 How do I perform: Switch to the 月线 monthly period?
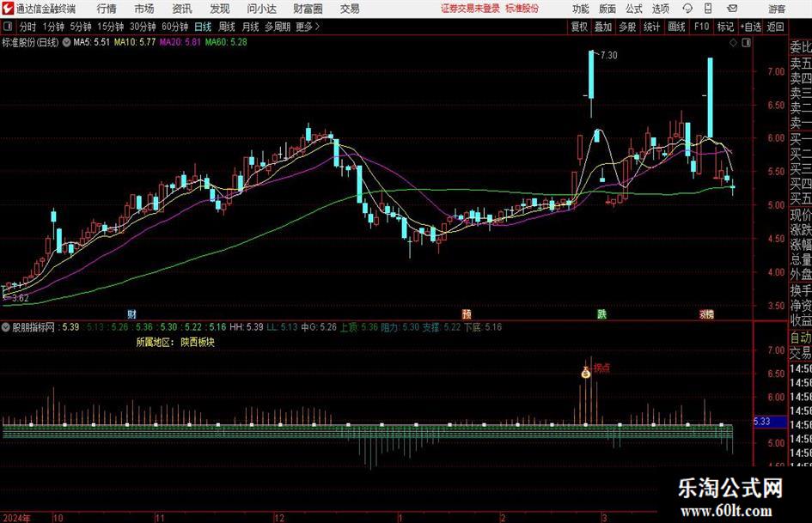click(x=250, y=27)
